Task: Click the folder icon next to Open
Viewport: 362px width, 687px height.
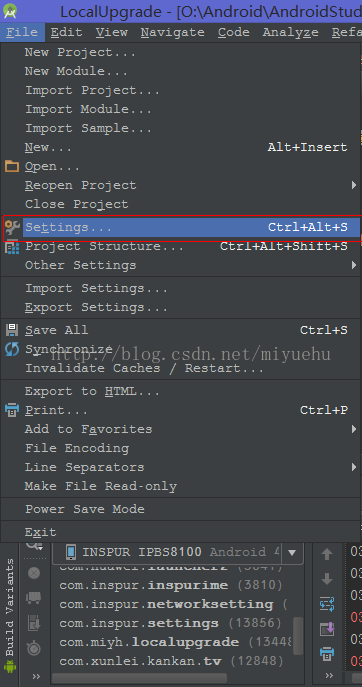Action: point(12,166)
